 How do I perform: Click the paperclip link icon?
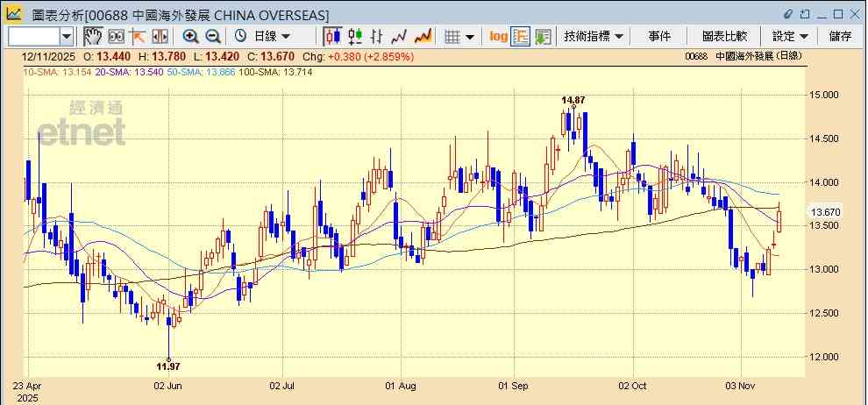coord(788,14)
